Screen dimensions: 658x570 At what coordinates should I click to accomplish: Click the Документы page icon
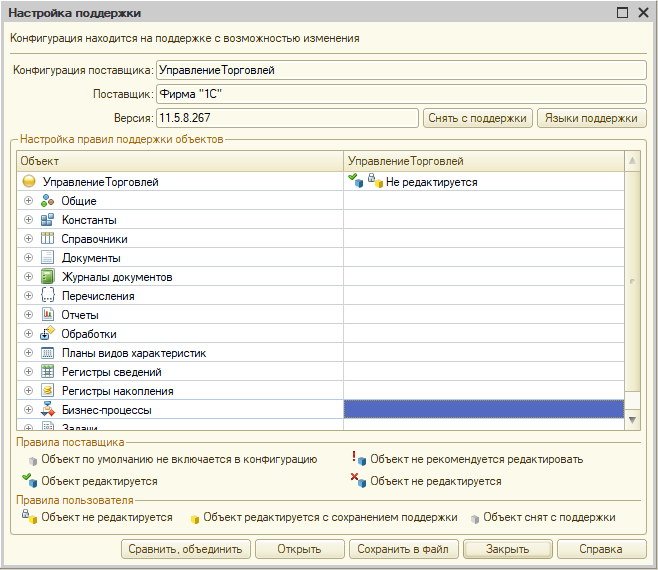(47, 257)
